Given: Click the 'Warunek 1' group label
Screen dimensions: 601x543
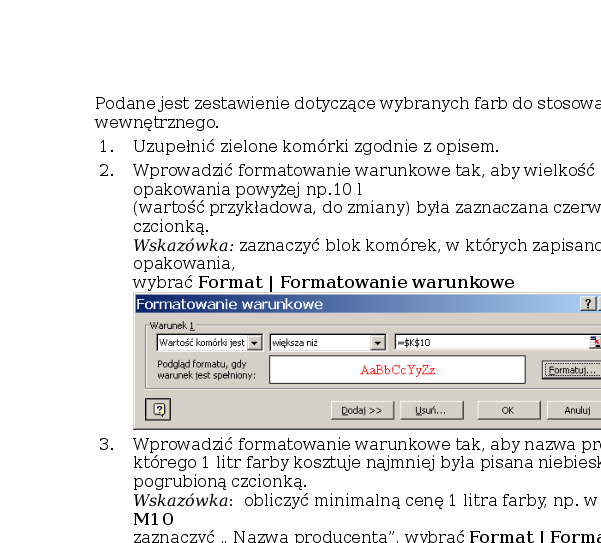Looking at the screenshot, I should pos(170,326).
